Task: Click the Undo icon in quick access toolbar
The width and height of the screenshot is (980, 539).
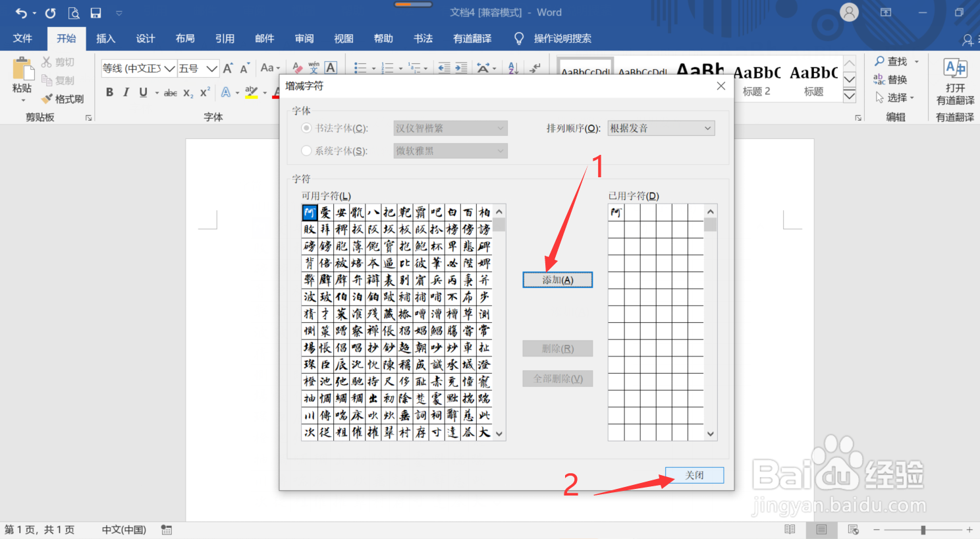Action: point(21,13)
